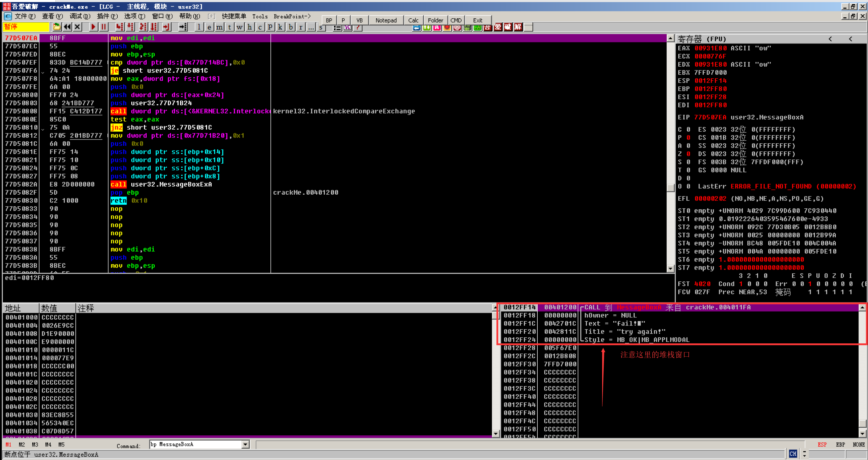Image resolution: width=868 pixels, height=460 pixels.
Task: Click the restart program rewind icon
Action: [x=67, y=27]
